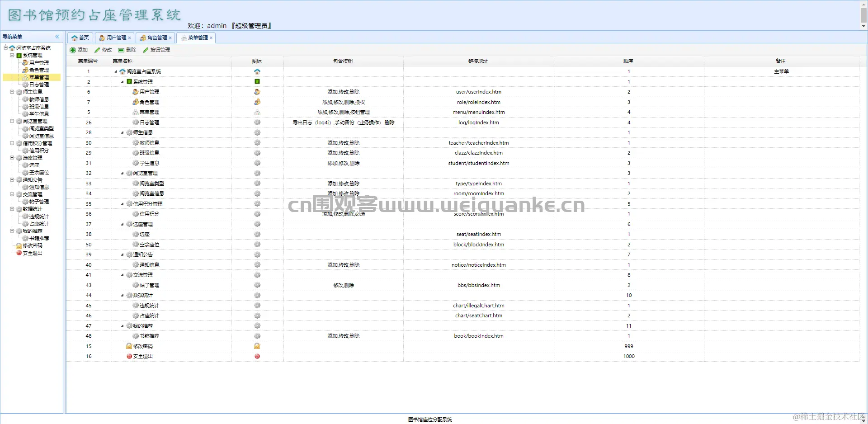
Task: Collapse 阅览室占座系统 row in the grid
Action: [x=116, y=71]
